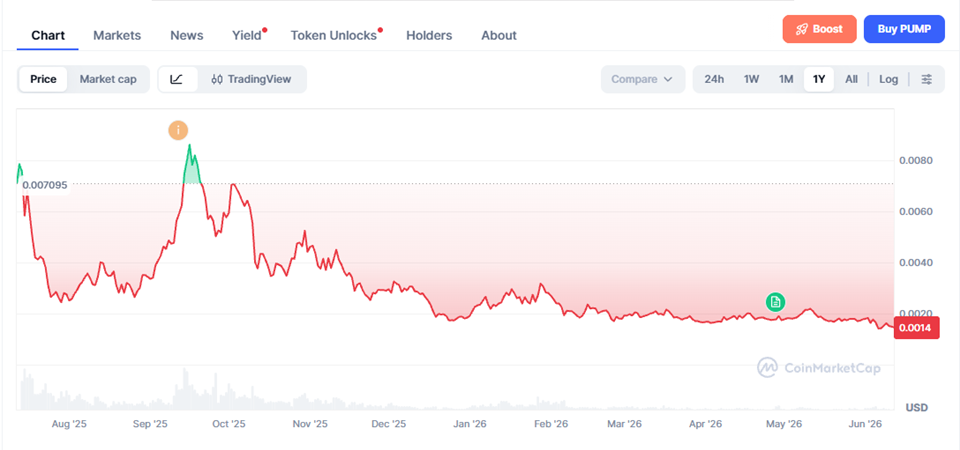Toggle the Log scale option
The image size is (960, 450).
[888, 79]
